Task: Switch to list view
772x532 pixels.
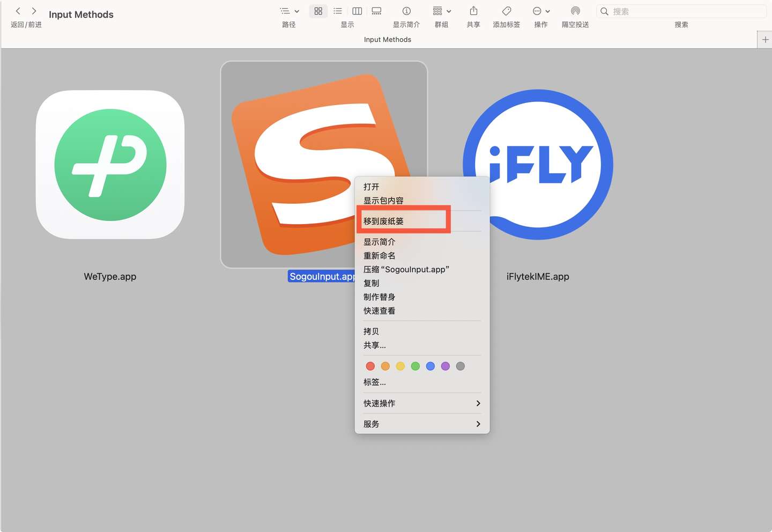Action: point(338,11)
